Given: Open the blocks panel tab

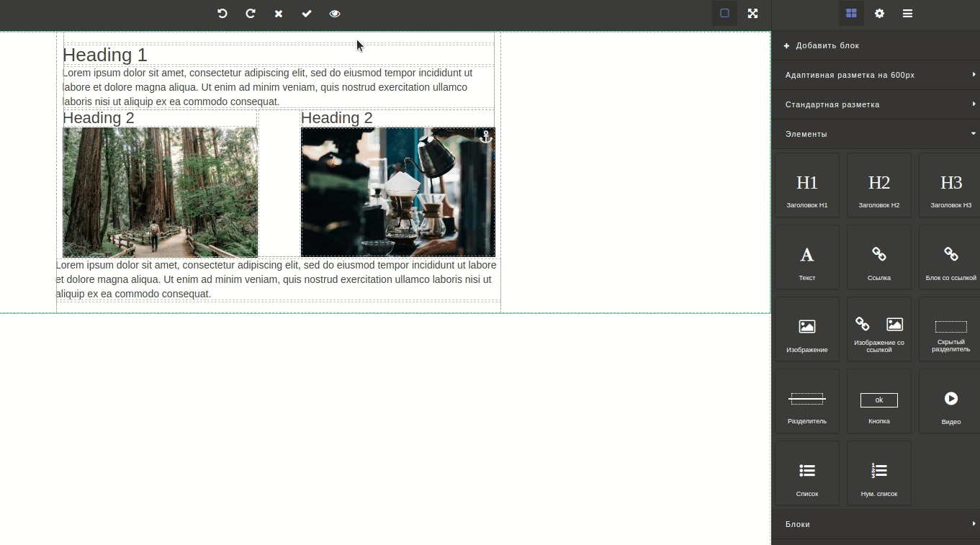Looking at the screenshot, I should 851,14.
